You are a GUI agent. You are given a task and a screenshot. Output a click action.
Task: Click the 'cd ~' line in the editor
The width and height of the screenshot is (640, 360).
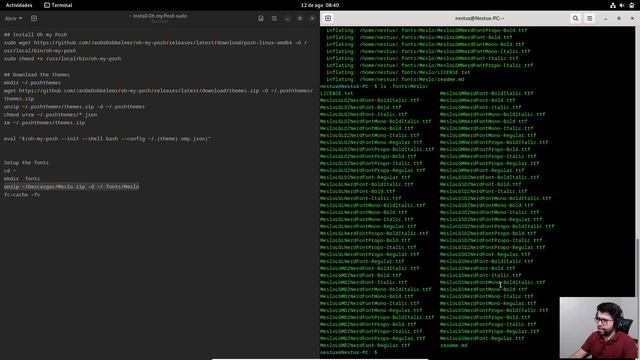[x=10, y=171]
